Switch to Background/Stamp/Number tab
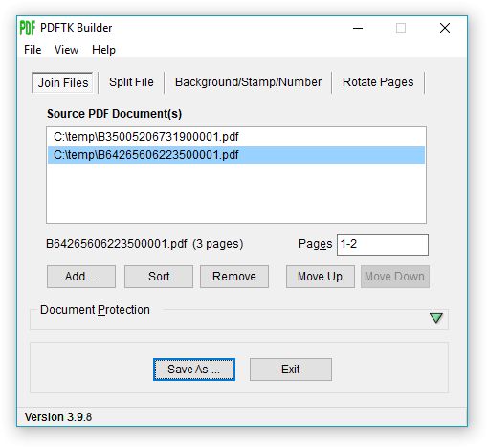 coord(248,82)
